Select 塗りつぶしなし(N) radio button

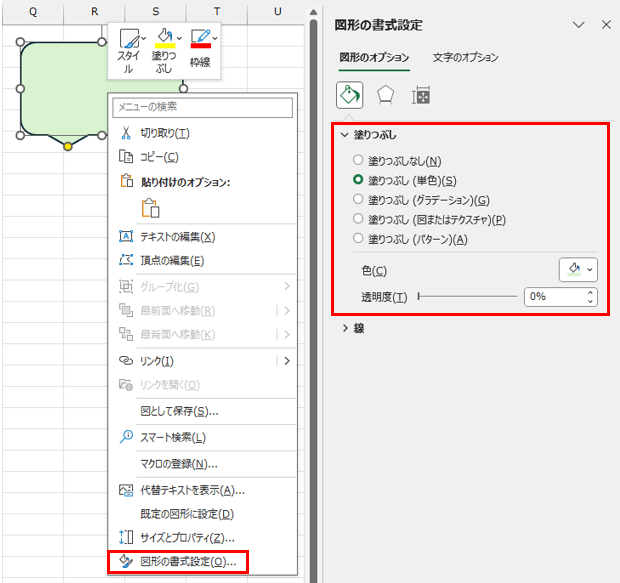click(x=358, y=160)
